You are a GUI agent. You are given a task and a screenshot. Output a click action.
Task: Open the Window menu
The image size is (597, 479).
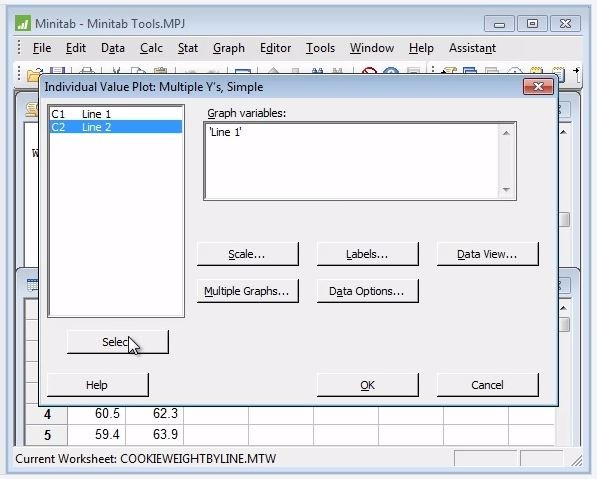tap(372, 48)
